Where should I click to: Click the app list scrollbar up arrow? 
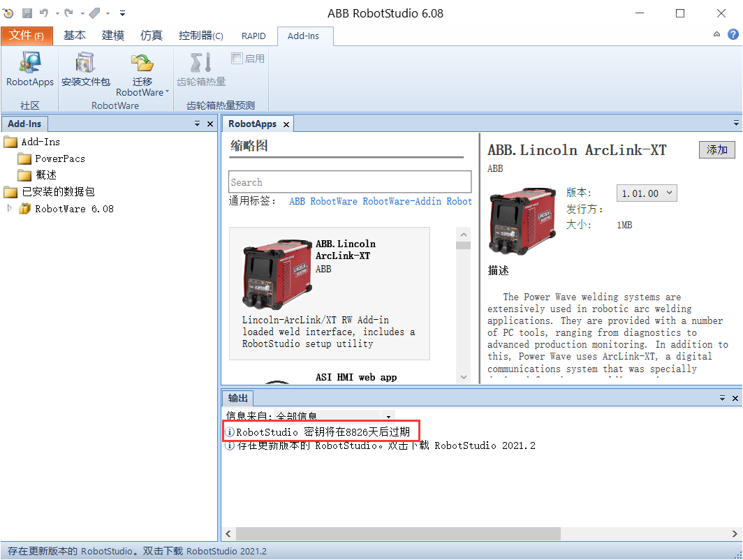click(x=464, y=235)
